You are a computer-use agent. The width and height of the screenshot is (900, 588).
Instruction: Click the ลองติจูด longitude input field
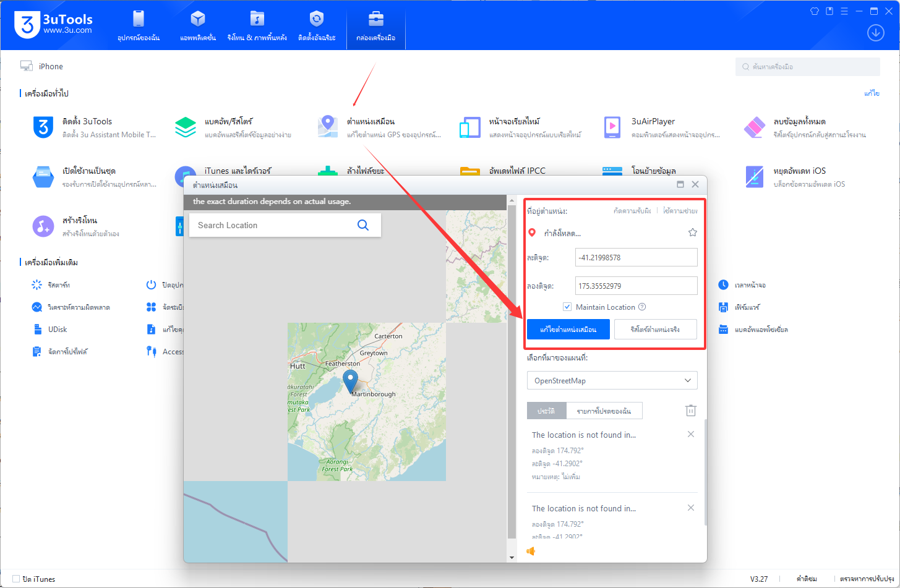tap(636, 286)
